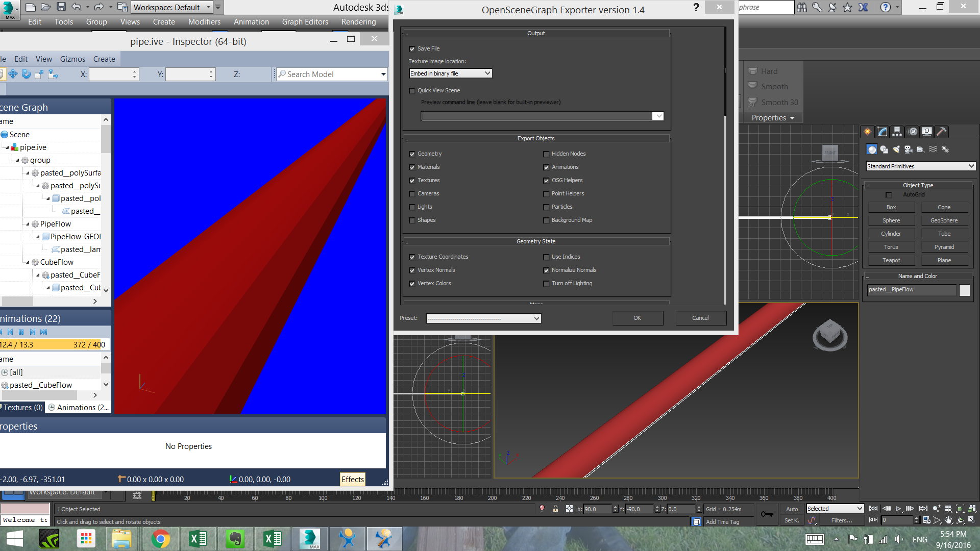The image size is (980, 551).
Task: Open Google Chrome from the taskbar
Action: [x=160, y=539]
